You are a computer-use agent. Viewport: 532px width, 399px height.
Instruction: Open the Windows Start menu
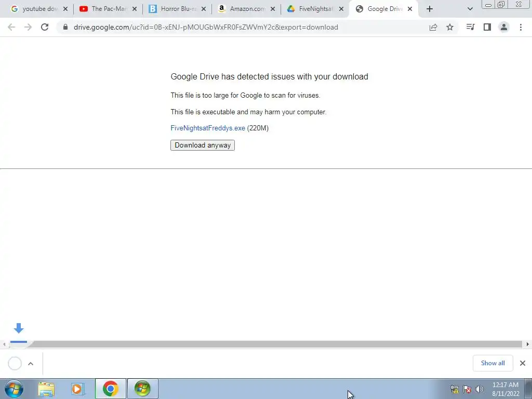14,389
